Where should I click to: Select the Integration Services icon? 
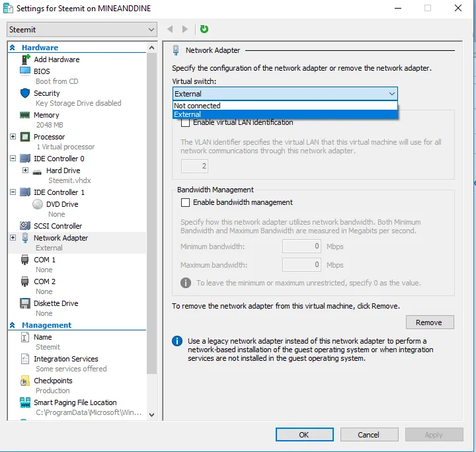pos(25,359)
